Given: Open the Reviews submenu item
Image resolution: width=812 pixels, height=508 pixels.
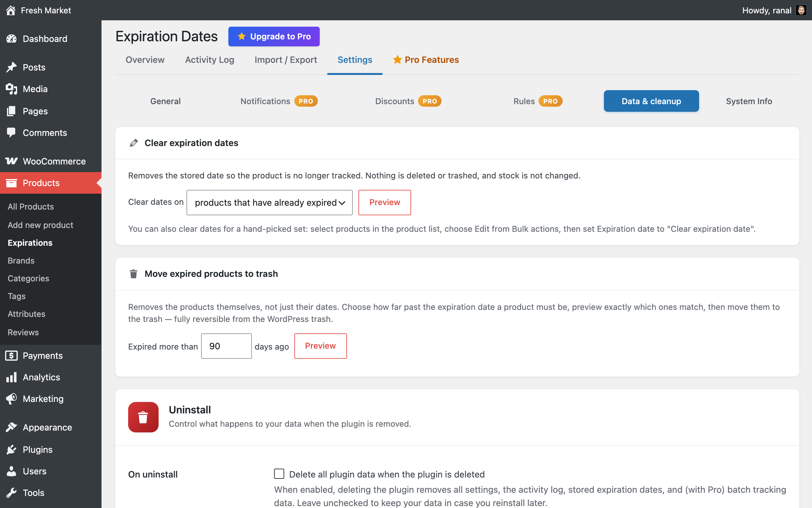Looking at the screenshot, I should pos(23,332).
